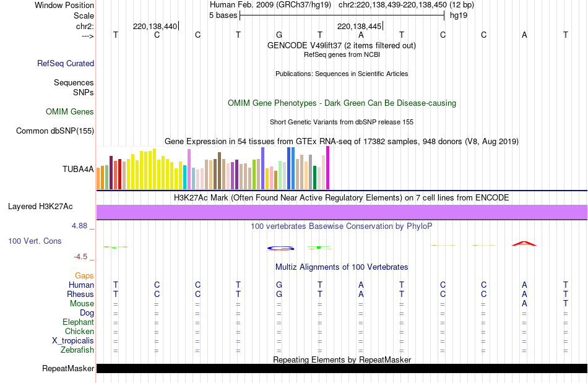Click the dark green GTEx expression bar
This screenshot has height=383, width=588.
tap(315, 178)
